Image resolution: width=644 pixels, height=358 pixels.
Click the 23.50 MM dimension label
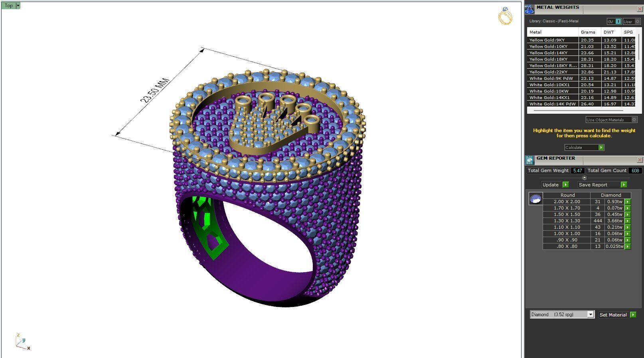click(x=155, y=90)
